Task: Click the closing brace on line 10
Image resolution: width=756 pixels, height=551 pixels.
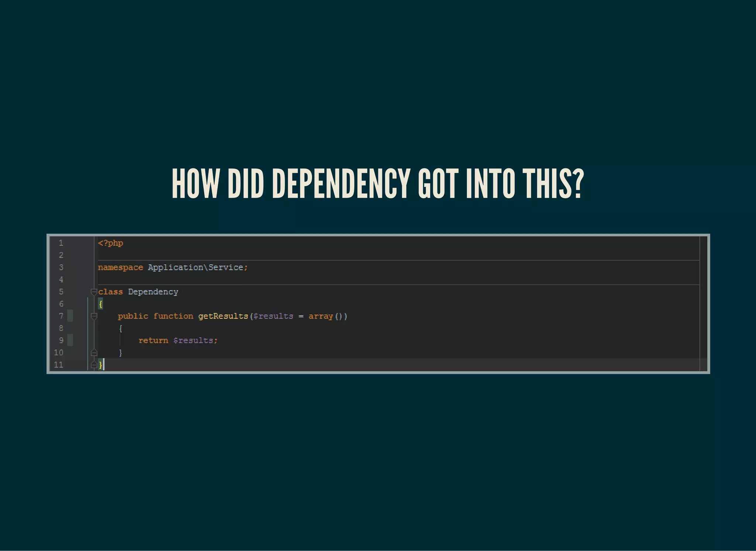Action: click(x=121, y=353)
